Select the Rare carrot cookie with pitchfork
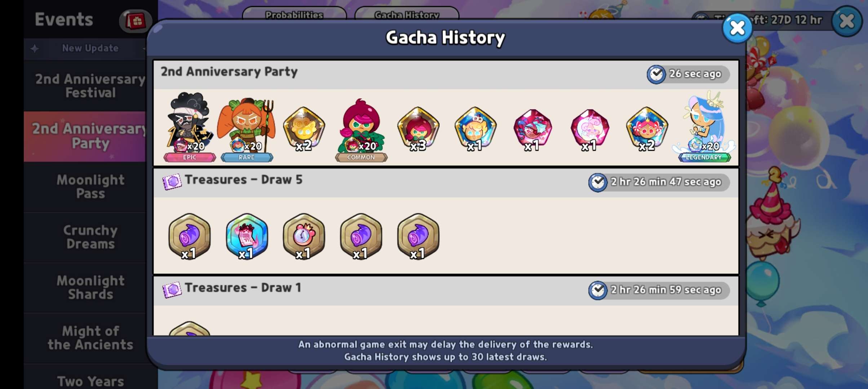Viewport: 868px width, 389px height. click(247, 129)
